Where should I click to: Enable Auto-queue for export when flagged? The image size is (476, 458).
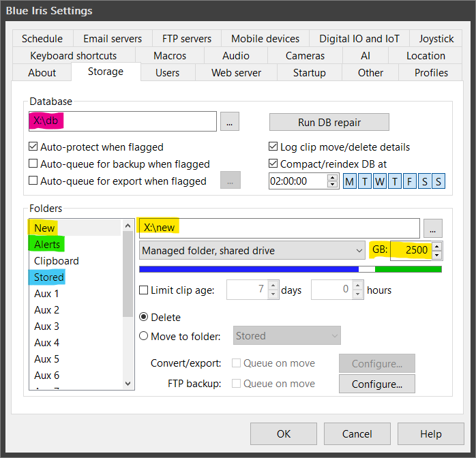(x=117, y=181)
